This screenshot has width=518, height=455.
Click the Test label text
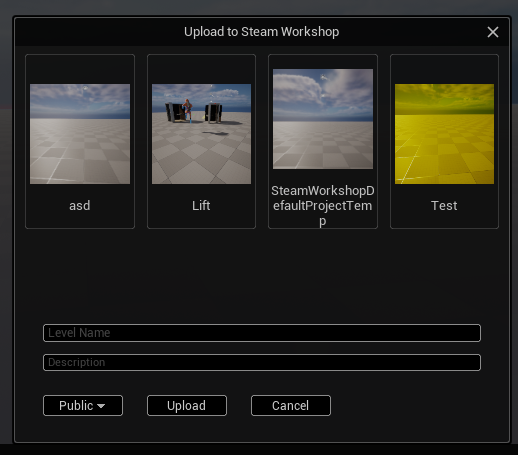[x=444, y=205]
